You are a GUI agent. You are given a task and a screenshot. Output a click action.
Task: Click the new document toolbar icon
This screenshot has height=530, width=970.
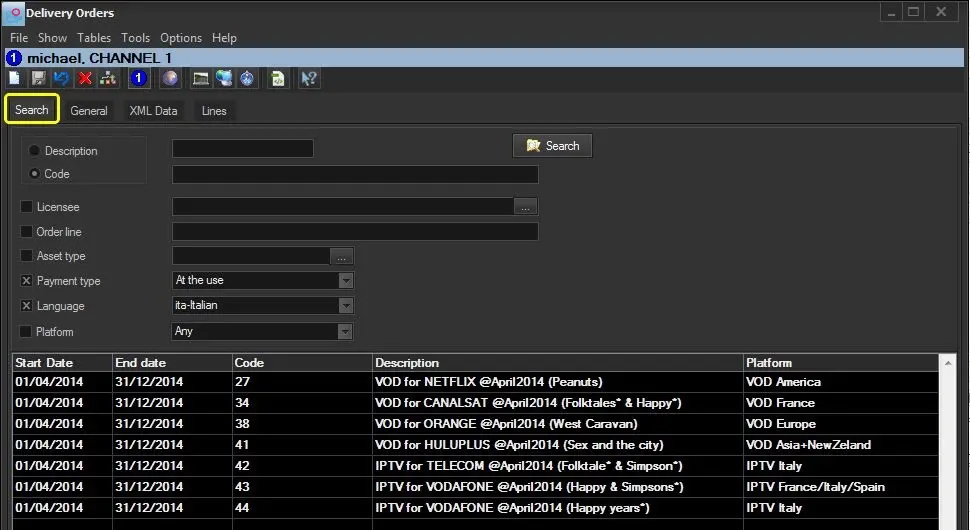click(14, 78)
